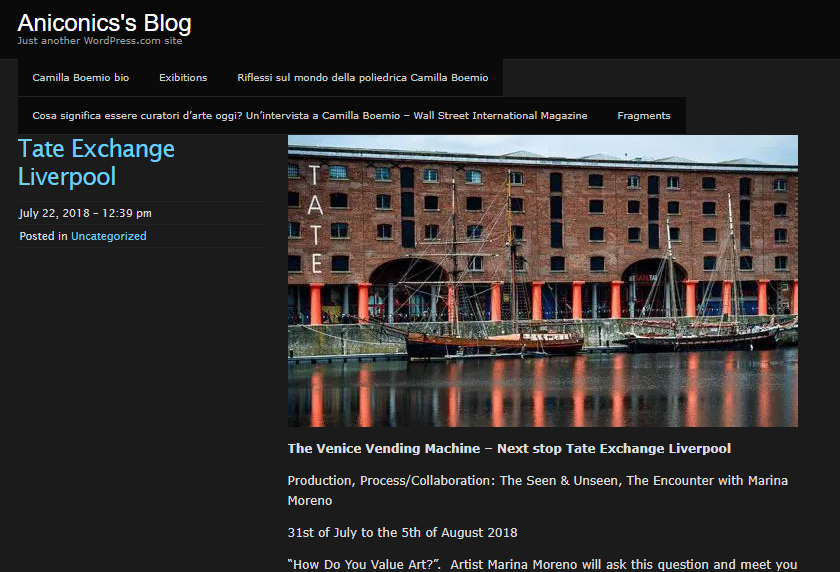Open the Camilla Boemio bio menu item
This screenshot has height=572, width=840.
tap(80, 78)
